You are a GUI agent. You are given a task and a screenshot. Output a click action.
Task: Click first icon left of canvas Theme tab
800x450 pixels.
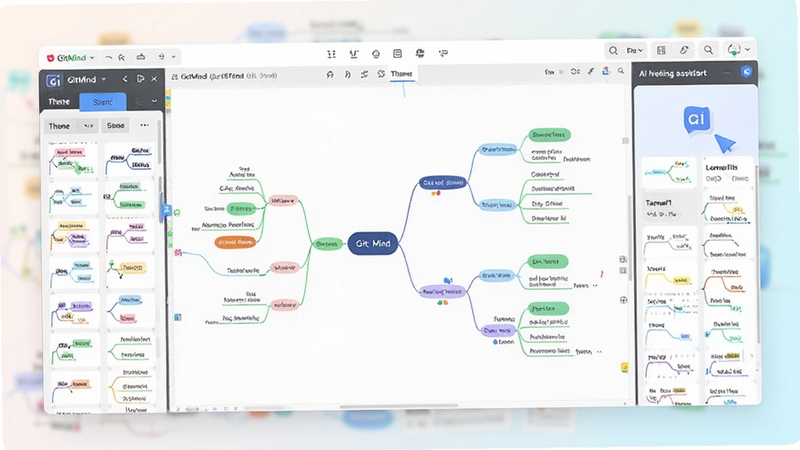(330, 74)
